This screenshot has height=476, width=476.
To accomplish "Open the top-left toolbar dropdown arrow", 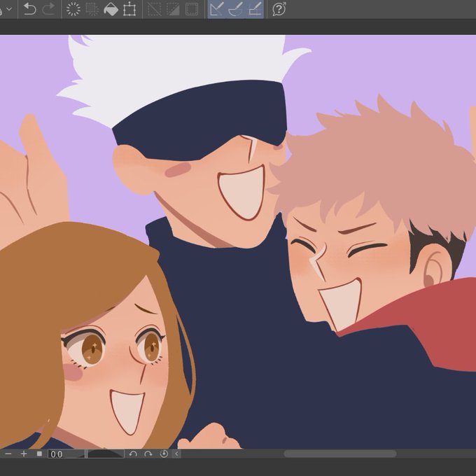I will point(9,9).
